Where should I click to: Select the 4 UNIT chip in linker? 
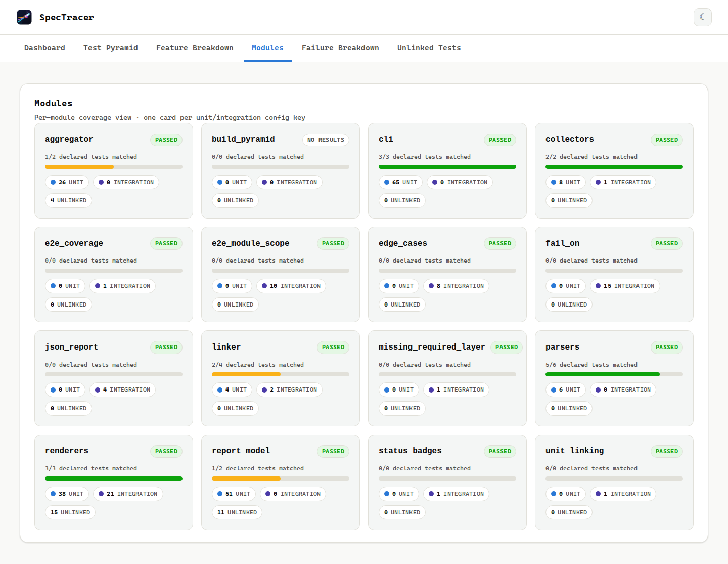point(232,389)
